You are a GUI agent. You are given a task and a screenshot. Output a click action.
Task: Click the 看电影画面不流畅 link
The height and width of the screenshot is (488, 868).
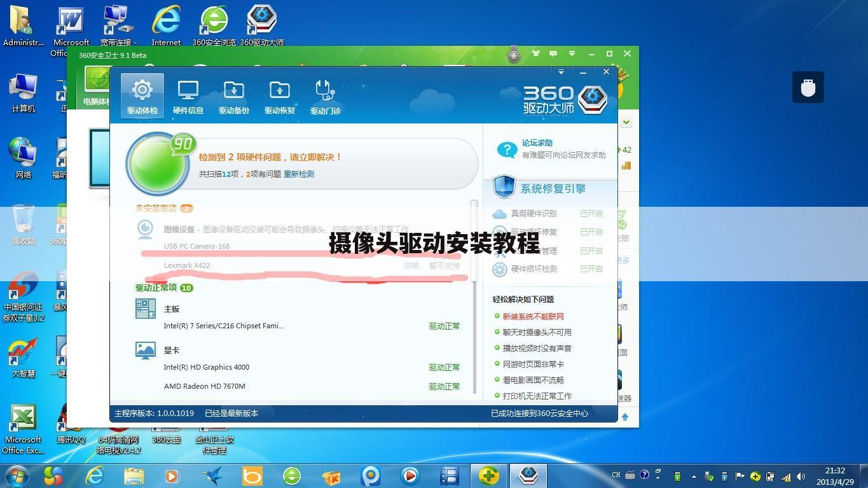[x=533, y=380]
